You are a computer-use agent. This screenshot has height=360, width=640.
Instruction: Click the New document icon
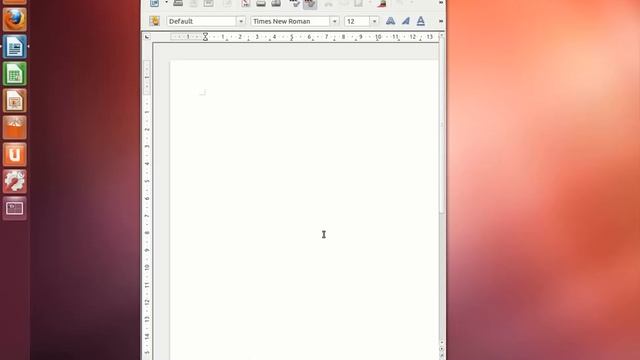[x=154, y=3]
